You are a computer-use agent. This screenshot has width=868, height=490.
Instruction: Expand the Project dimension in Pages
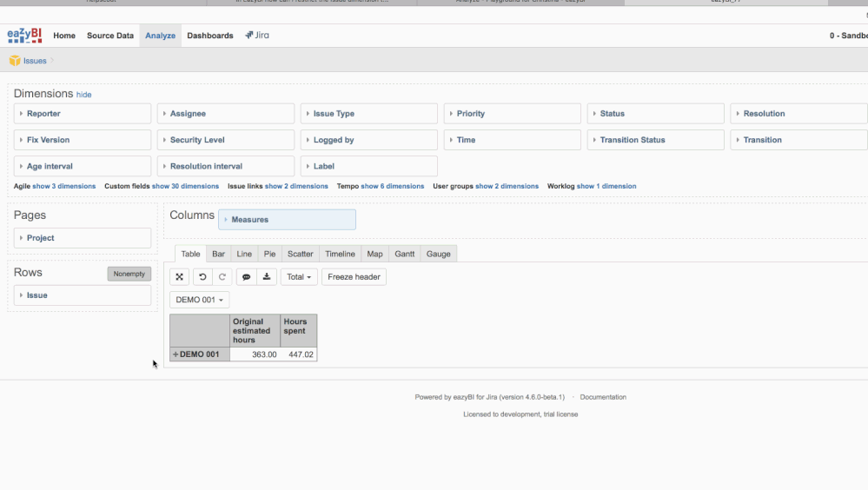pos(83,238)
